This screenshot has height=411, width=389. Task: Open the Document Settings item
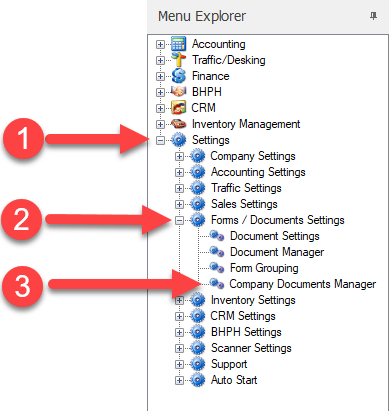point(275,236)
